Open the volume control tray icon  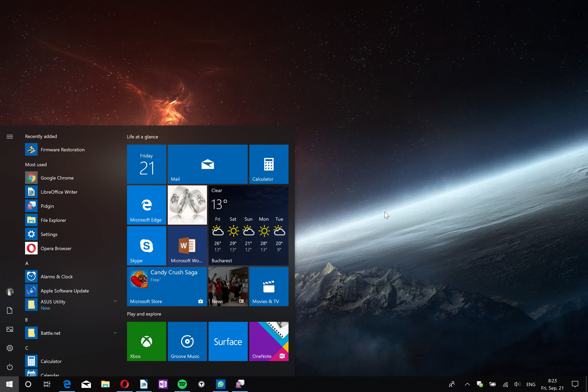517,384
